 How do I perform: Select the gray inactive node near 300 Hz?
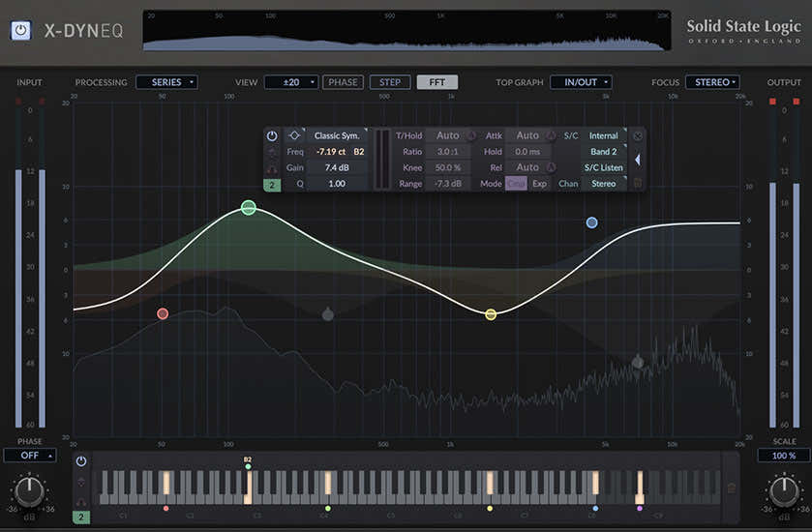click(x=328, y=314)
